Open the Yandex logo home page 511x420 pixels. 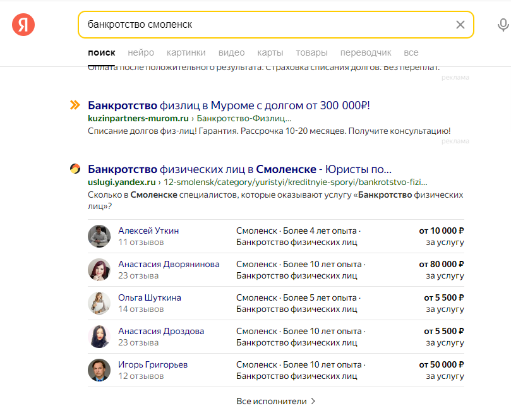[23, 25]
